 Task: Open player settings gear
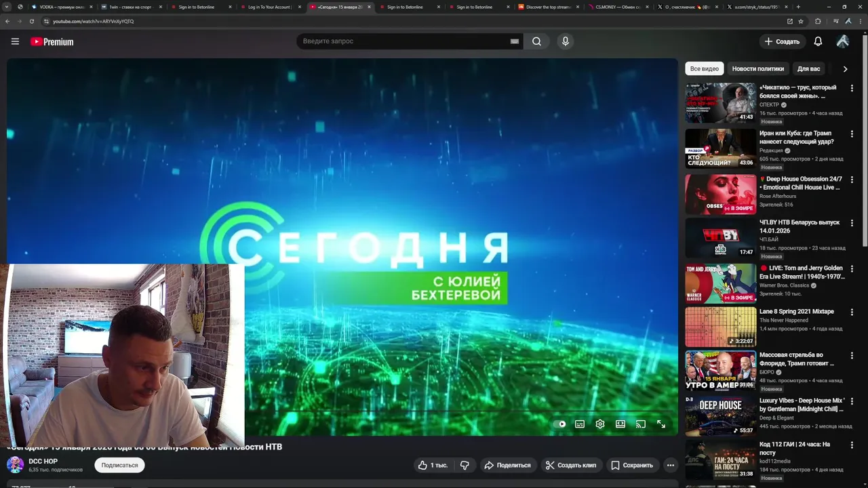pos(600,424)
